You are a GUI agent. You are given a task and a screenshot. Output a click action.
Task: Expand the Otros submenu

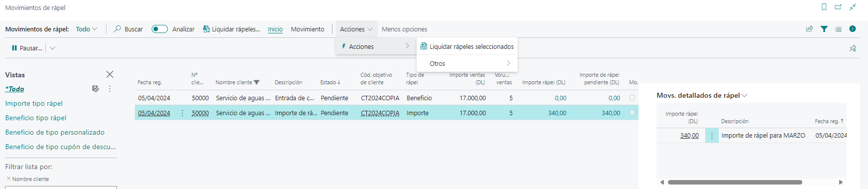click(467, 63)
